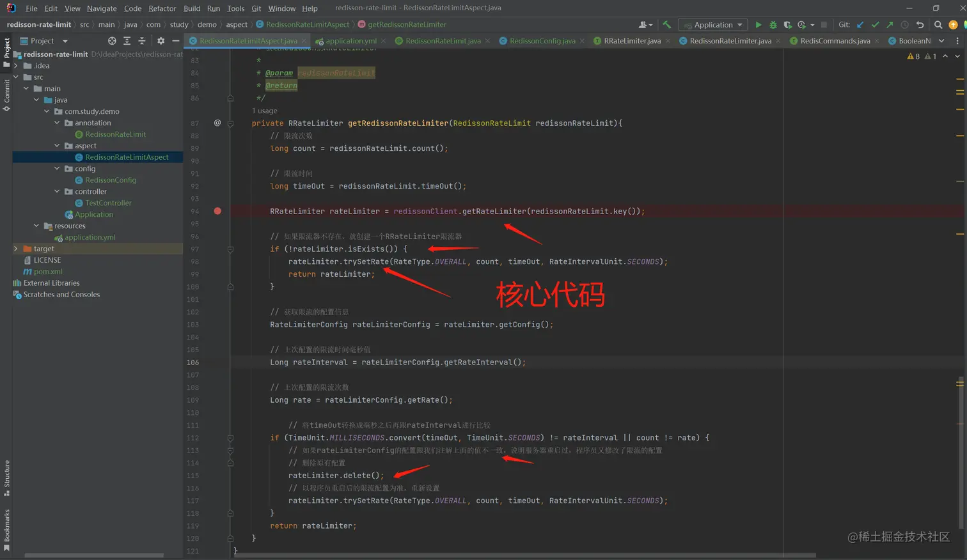Open the Bookmarks tool window
This screenshot has height=560, width=967.
click(x=6, y=530)
